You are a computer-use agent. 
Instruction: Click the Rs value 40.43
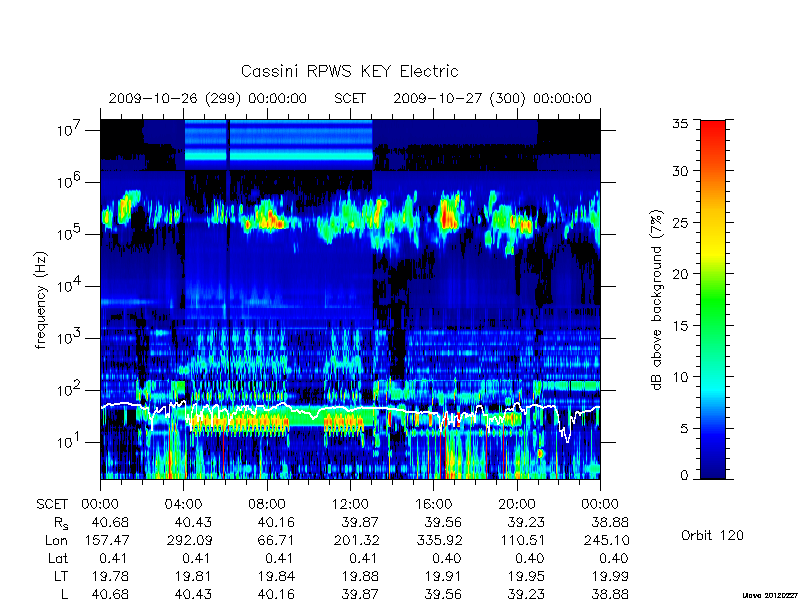[x=193, y=522]
